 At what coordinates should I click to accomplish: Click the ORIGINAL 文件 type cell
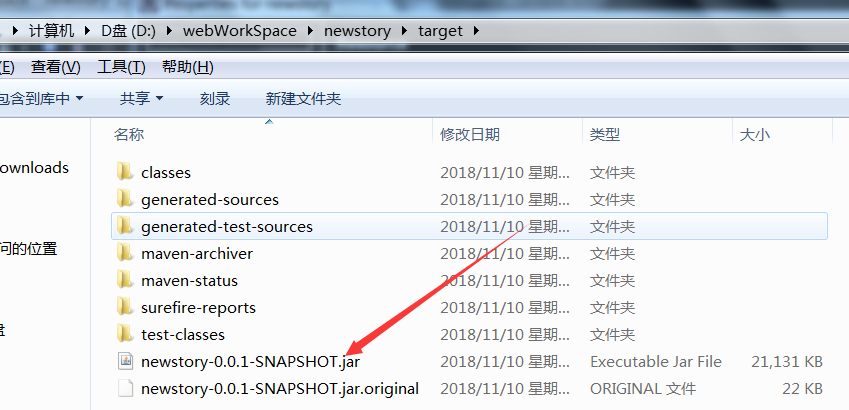tap(643, 388)
